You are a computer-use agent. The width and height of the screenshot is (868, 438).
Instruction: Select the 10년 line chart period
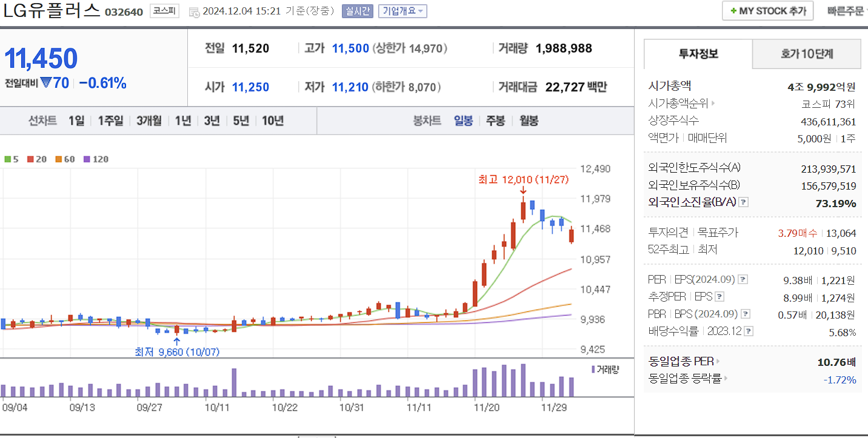pyautogui.click(x=273, y=121)
